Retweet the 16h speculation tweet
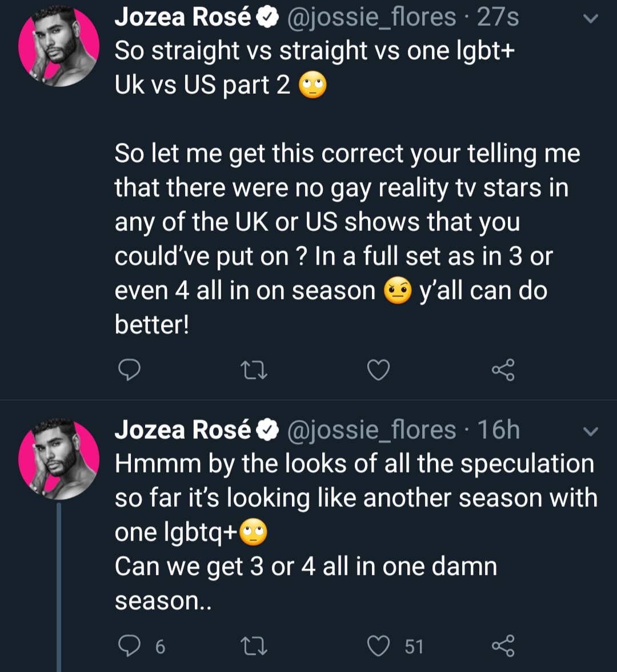This screenshot has height=672, width=617. pos(254,646)
